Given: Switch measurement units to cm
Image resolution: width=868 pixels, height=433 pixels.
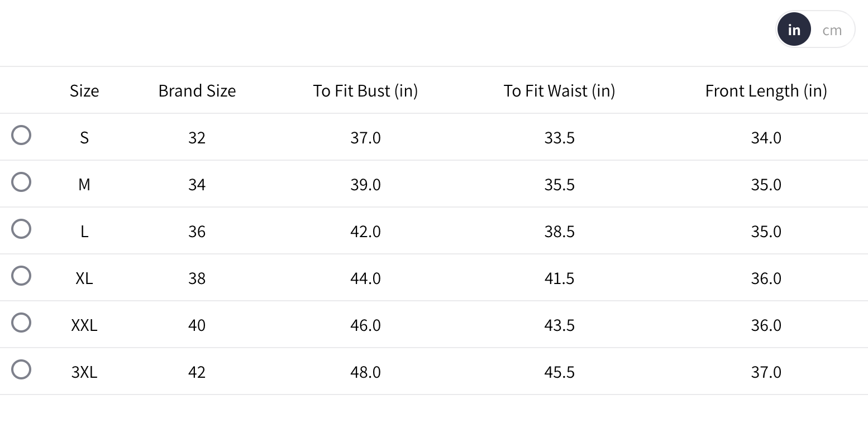Looking at the screenshot, I should click(x=832, y=30).
